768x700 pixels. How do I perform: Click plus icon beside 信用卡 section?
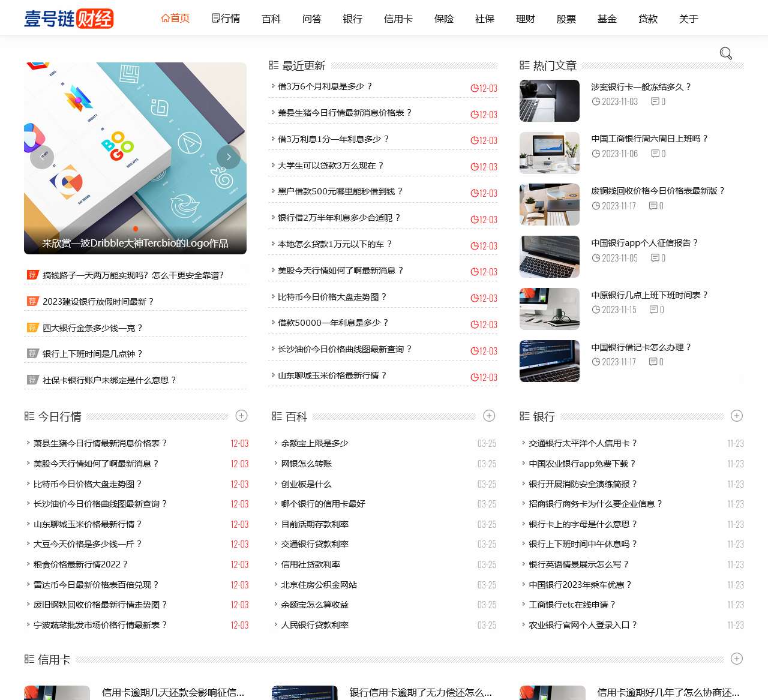point(737,659)
